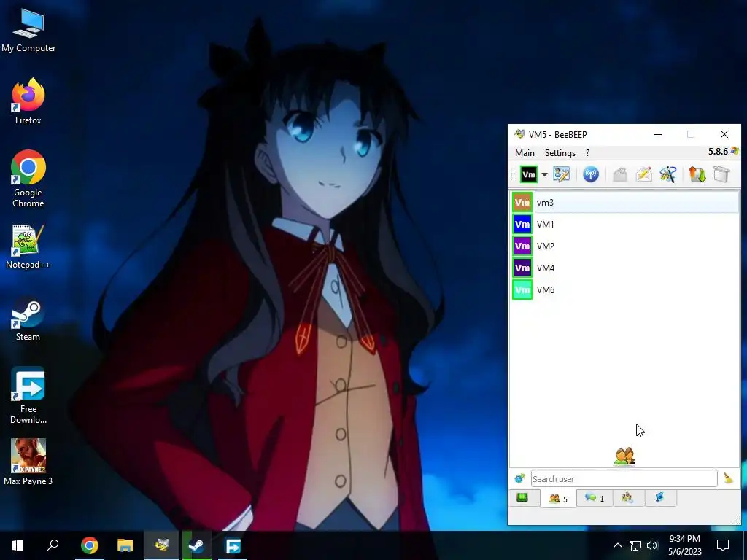
Task: Minimize the BeeBEEP window
Action: click(x=658, y=134)
